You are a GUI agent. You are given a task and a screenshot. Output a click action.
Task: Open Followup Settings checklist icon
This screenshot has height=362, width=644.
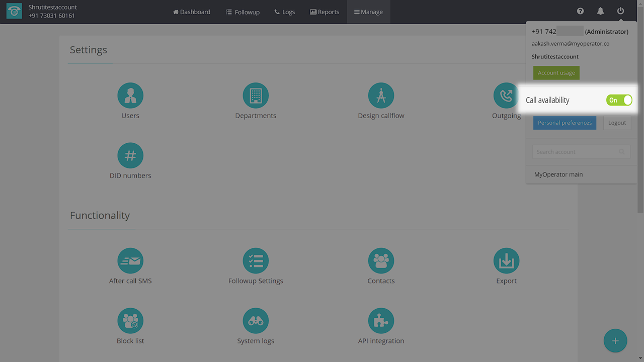(x=256, y=261)
